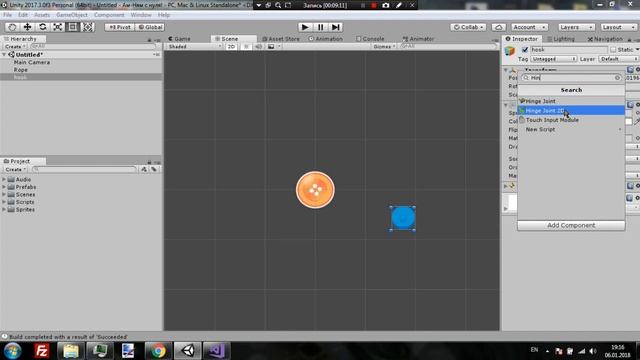This screenshot has height=360, width=640.
Task: Open Hierarchy Create dropdown
Action: pyautogui.click(x=15, y=47)
